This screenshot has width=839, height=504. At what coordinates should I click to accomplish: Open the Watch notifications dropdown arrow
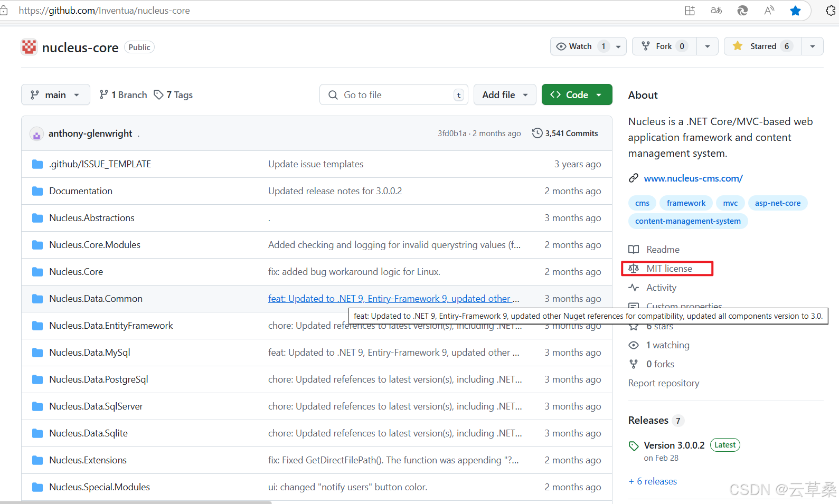(x=618, y=46)
